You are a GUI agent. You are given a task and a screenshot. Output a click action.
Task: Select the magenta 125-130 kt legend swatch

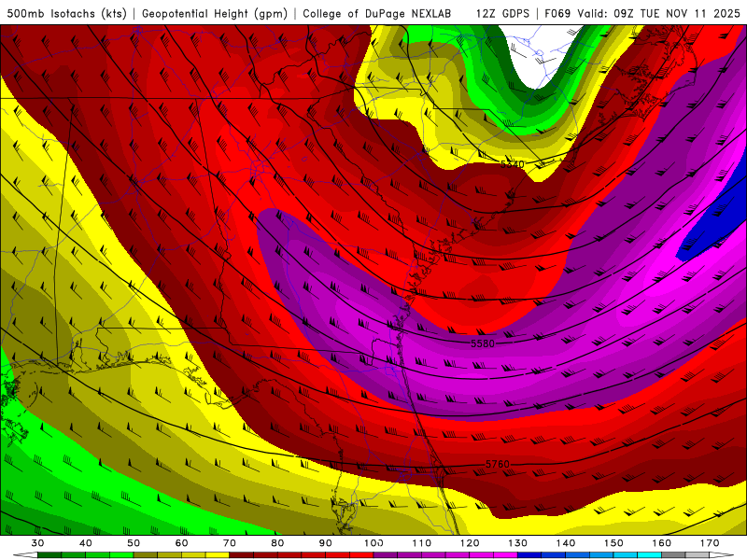click(x=505, y=554)
